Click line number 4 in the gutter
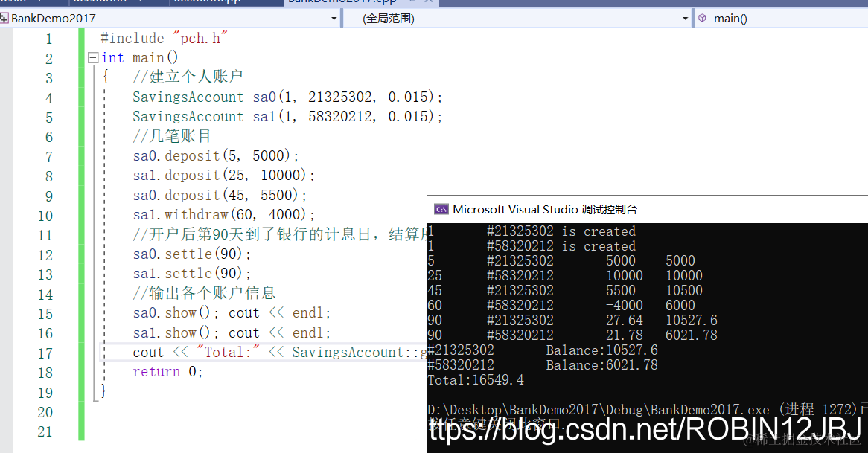 coord(48,98)
